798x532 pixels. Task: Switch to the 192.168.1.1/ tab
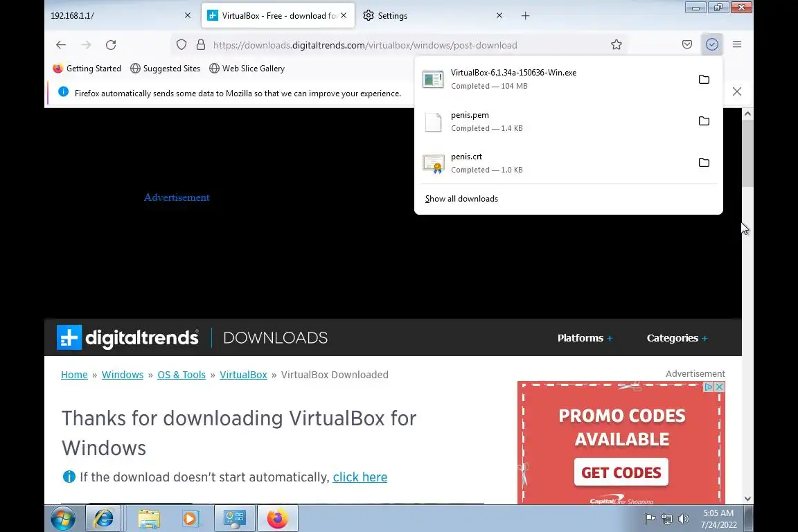[x=114, y=16]
